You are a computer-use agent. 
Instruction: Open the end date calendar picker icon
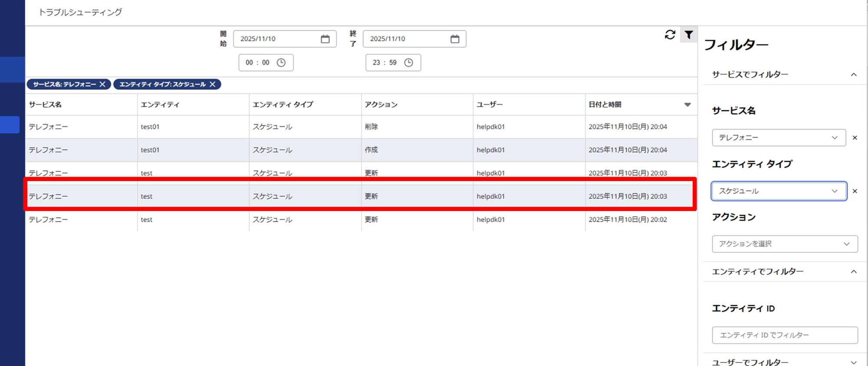pyautogui.click(x=454, y=39)
